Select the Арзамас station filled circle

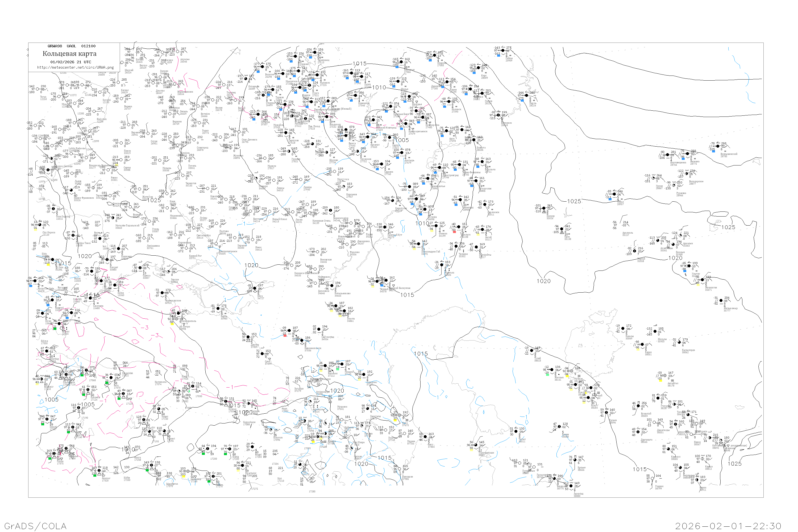[368, 137]
